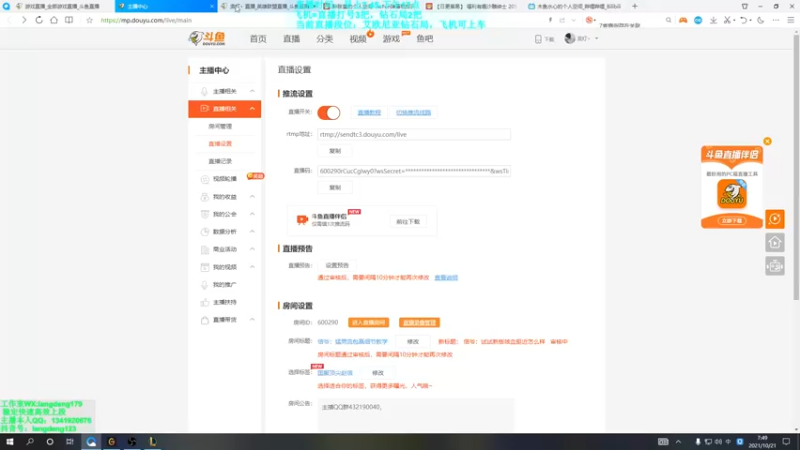Click the bookmark star icon in address bar
Image resolution: width=800 pixels, height=450 pixels.
(x=89, y=20)
